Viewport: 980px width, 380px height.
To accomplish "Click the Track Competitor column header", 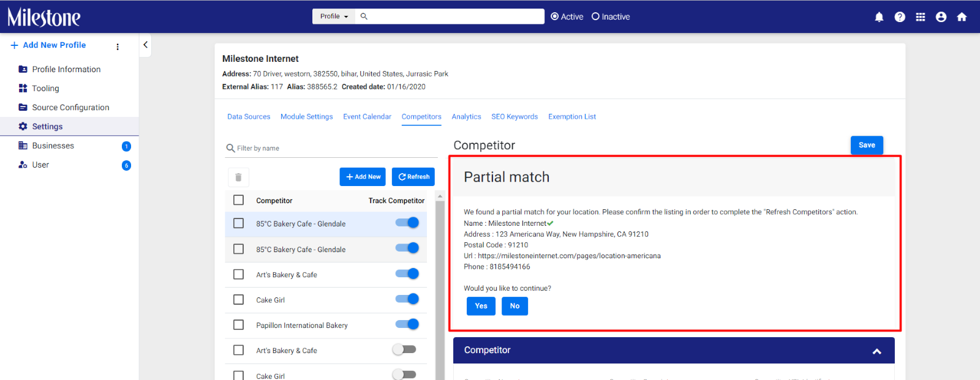I will [x=396, y=201].
